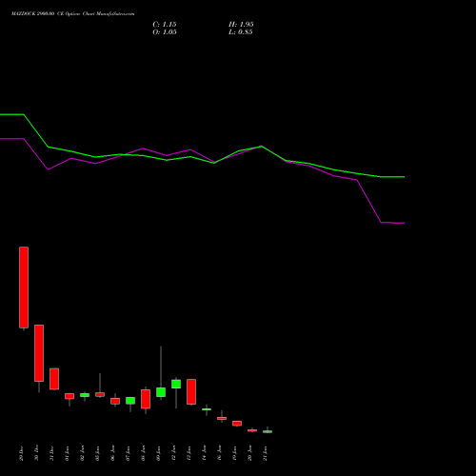
Task: Click the 30 Dec date label
Action: tap(36, 453)
